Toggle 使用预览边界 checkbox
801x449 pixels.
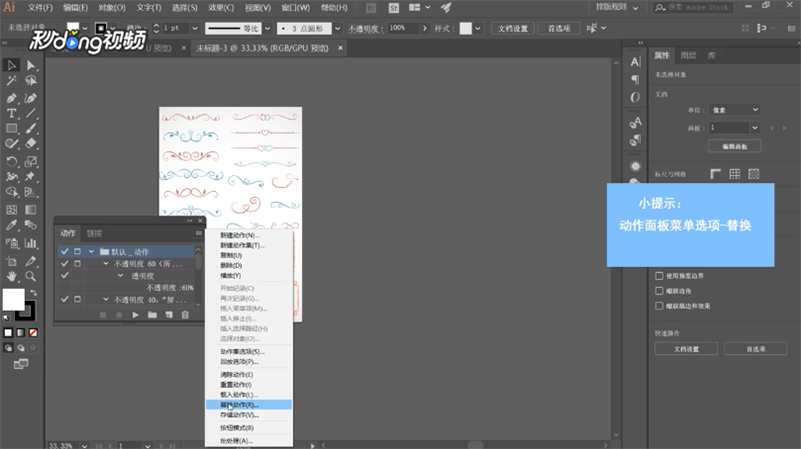(659, 276)
